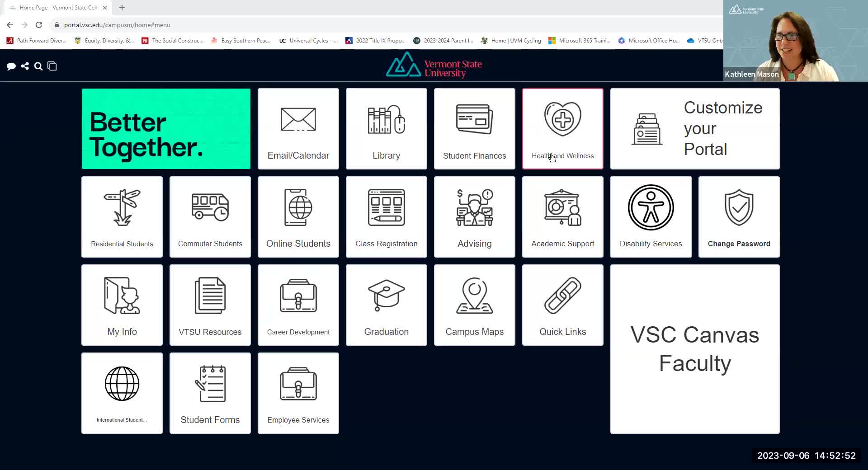Reload the page with refresh button
This screenshot has height=470, width=868.
click(x=39, y=25)
